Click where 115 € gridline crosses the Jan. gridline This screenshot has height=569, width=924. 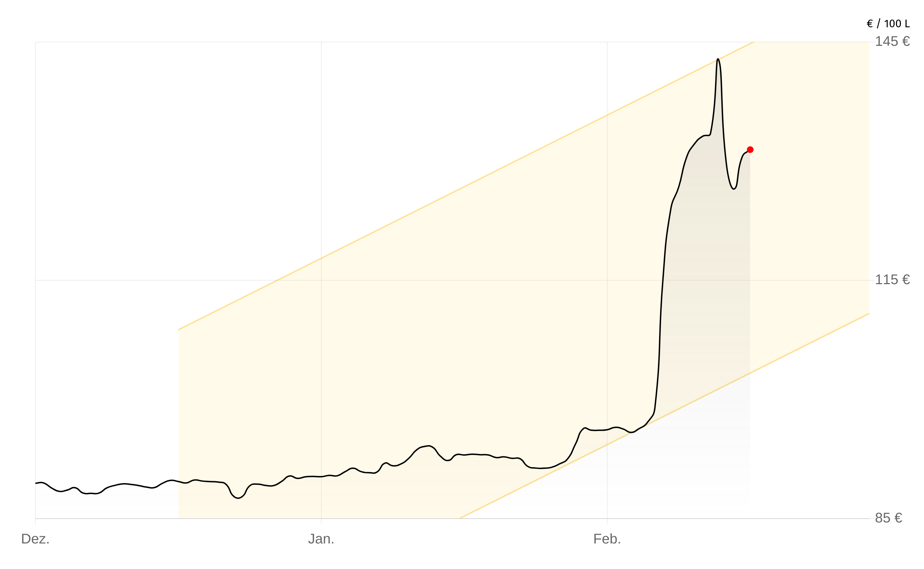tap(321, 280)
